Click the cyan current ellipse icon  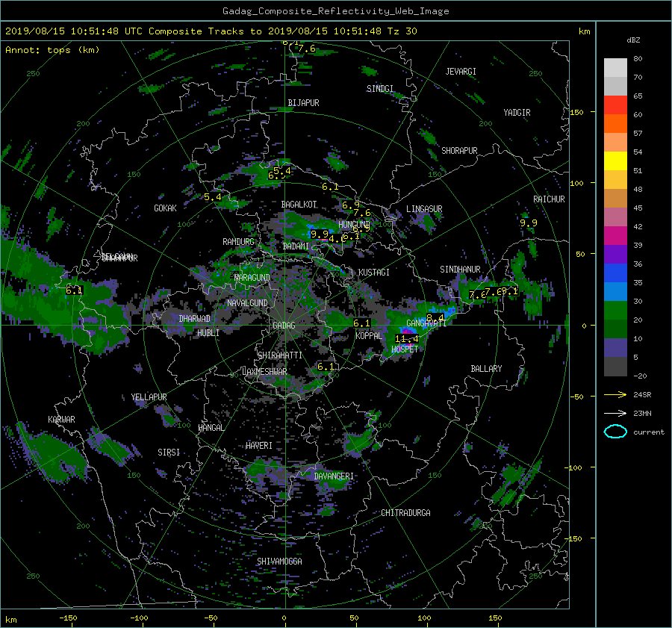(615, 432)
